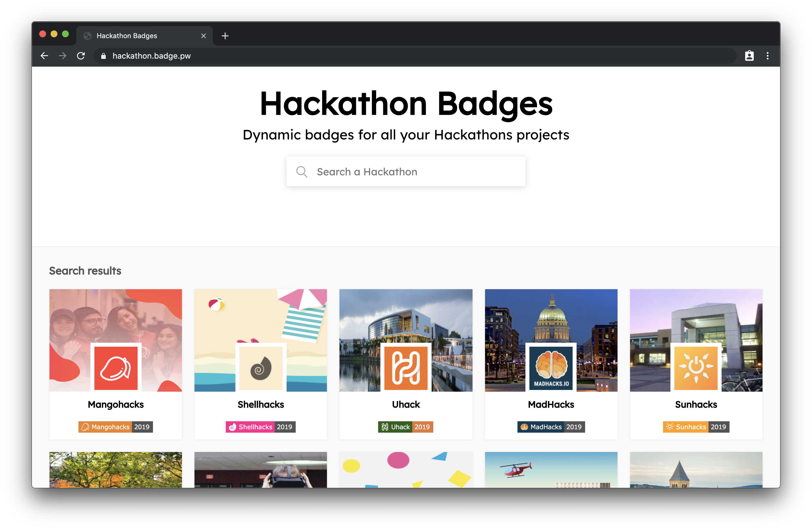Click the Uhack 2019 badge
The height and width of the screenshot is (530, 812).
[405, 427]
